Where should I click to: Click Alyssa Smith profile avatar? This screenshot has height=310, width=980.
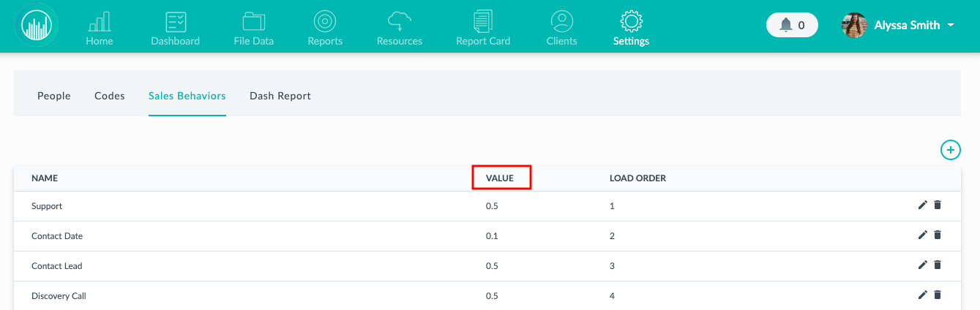(x=854, y=25)
